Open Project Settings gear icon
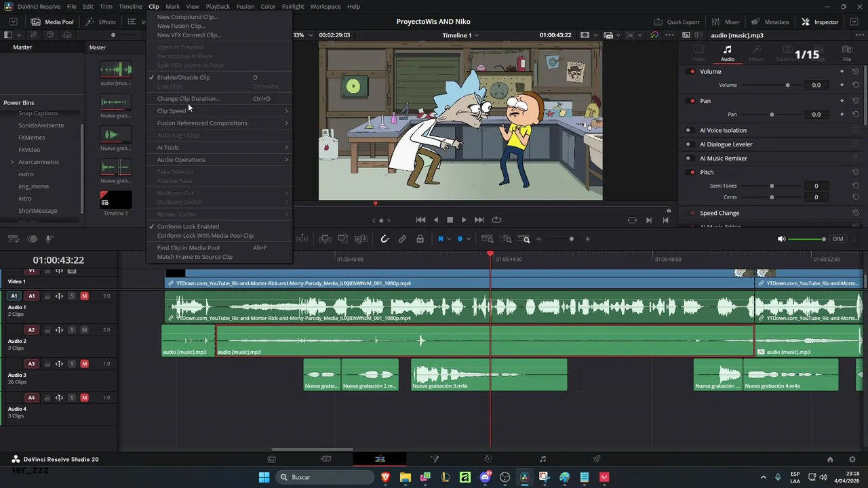 852,459
